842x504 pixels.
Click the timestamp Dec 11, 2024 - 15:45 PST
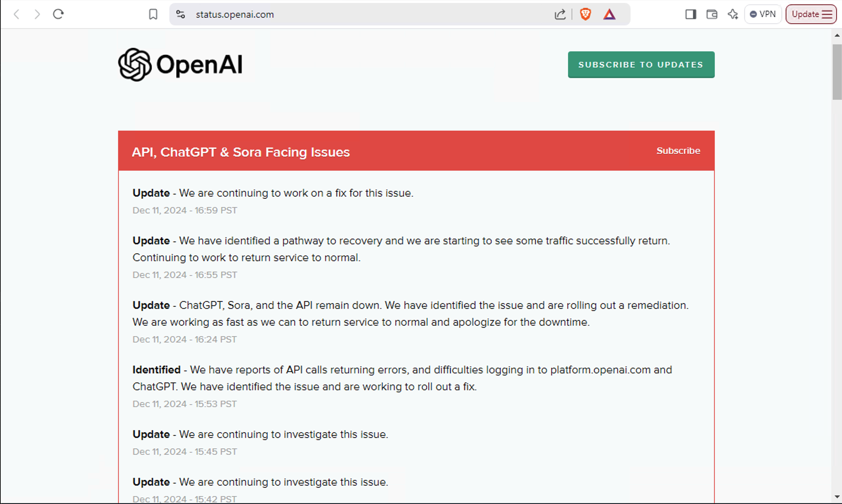[x=185, y=452]
